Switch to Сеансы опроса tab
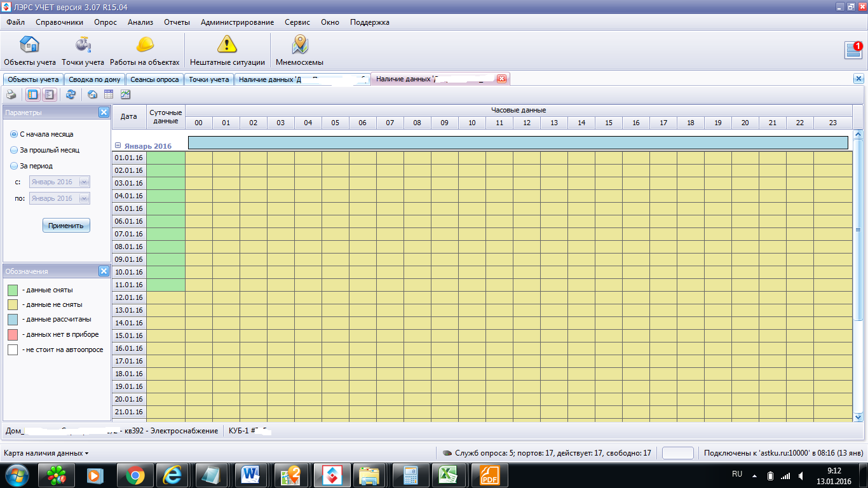This screenshot has width=868, height=488. (x=154, y=79)
